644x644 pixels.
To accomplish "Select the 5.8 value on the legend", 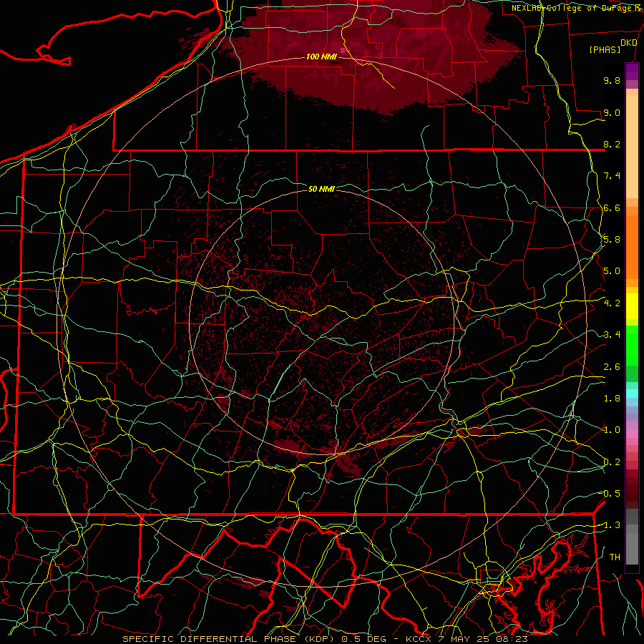I will (x=612, y=240).
